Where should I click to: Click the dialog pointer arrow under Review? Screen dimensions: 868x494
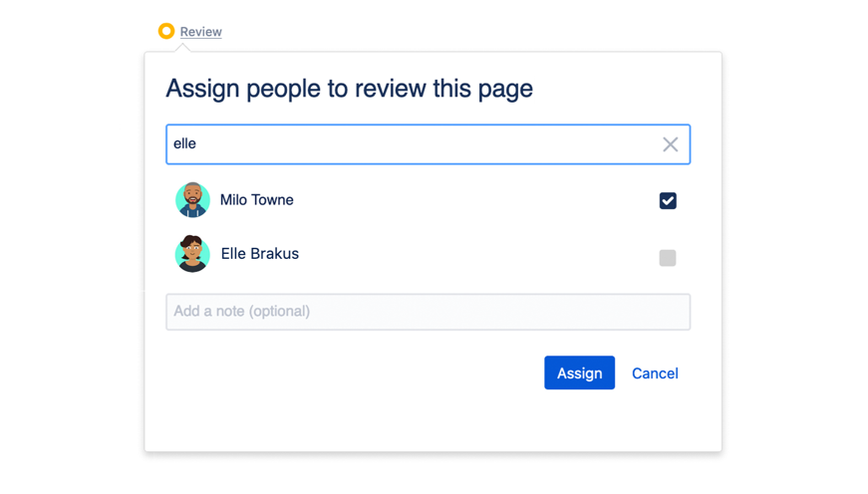click(x=184, y=48)
